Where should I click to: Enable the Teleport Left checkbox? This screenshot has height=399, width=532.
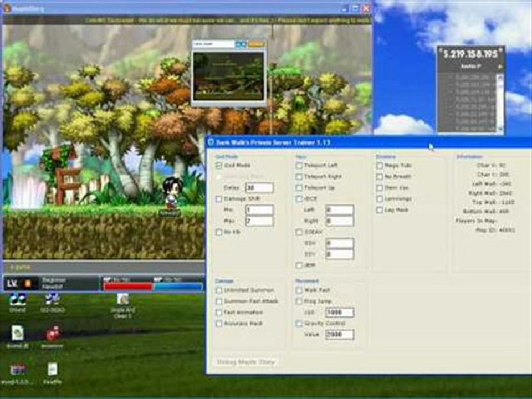299,166
